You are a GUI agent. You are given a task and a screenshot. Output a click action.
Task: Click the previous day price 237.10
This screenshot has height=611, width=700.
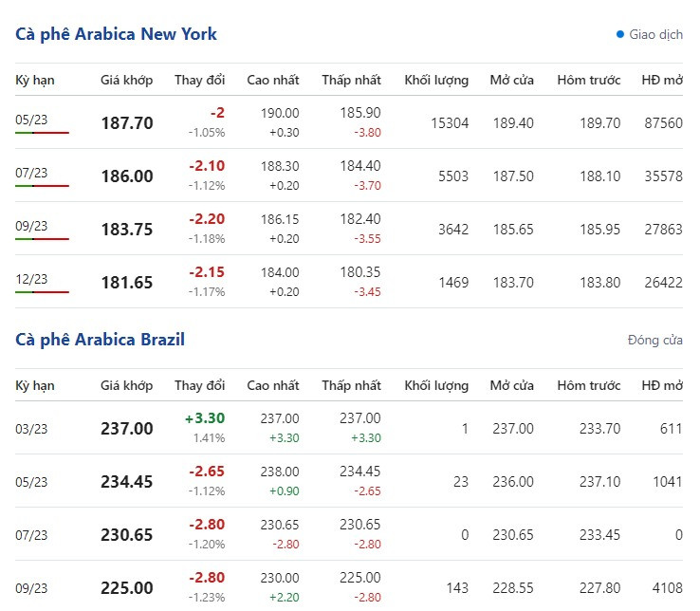pyautogui.click(x=600, y=481)
